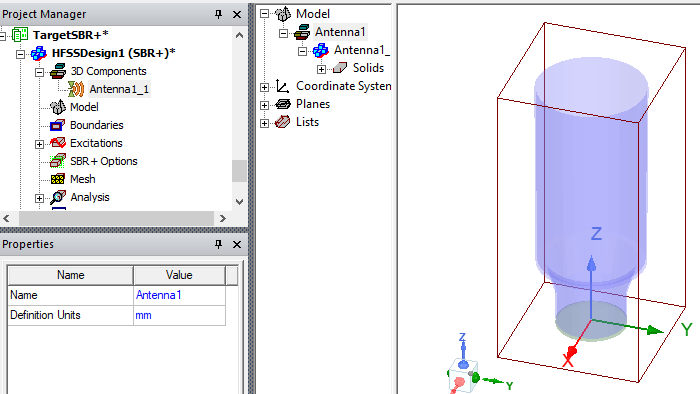This screenshot has width=700, height=394.
Task: Click the Antenna1_ design icon in history tree
Action: tap(321, 50)
